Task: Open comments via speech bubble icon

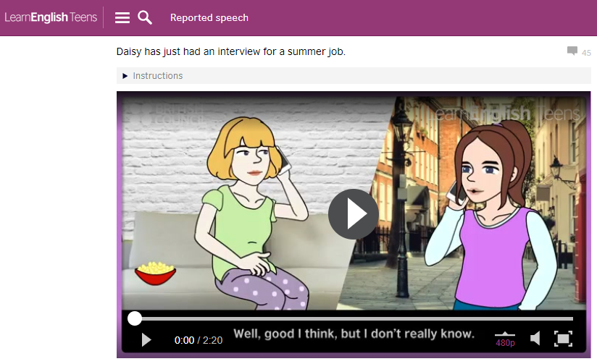Action: [572, 51]
